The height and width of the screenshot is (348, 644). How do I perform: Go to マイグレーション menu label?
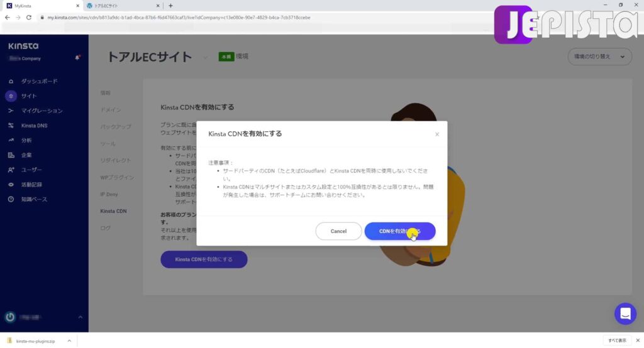(42, 111)
